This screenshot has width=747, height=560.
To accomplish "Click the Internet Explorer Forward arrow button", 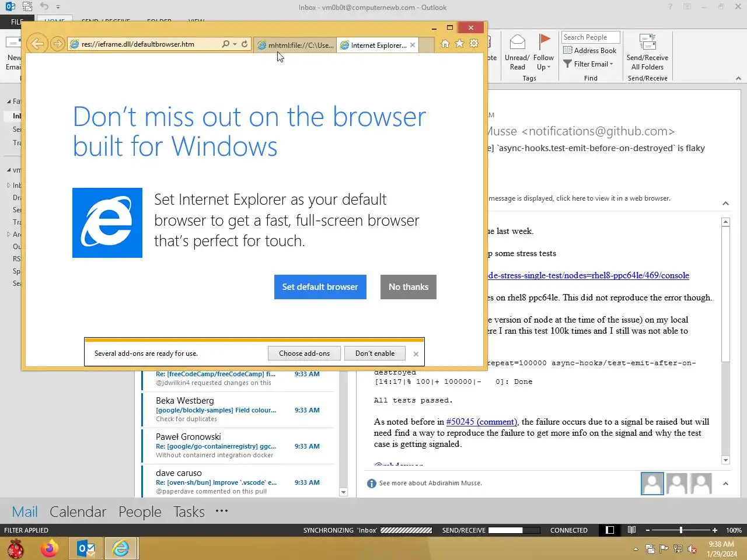I will (x=57, y=44).
